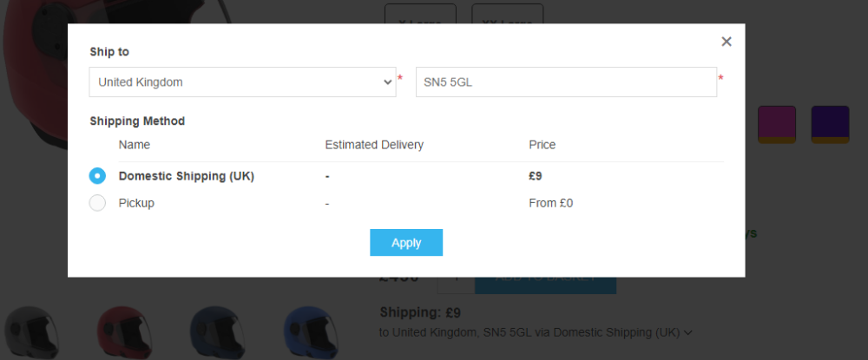Select the Pickup radio button
Screen dimensions: 868x360
click(97, 203)
